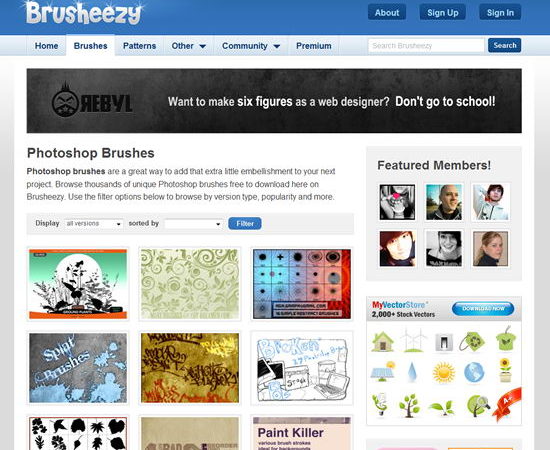Click the green house vector icon

pos(382,341)
